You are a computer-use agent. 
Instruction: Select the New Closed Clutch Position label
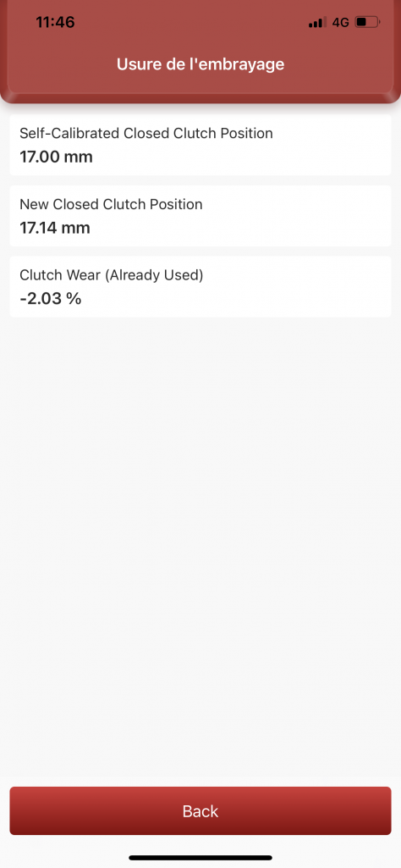point(111,204)
